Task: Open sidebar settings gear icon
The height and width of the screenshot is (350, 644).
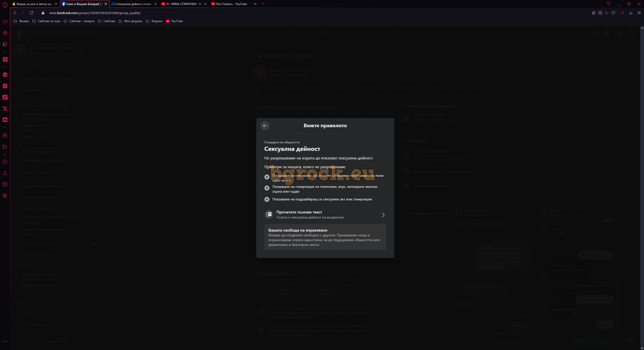Action: click(x=5, y=196)
